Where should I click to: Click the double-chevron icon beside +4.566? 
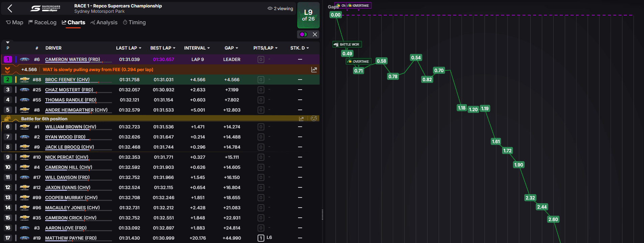[x=7, y=70]
